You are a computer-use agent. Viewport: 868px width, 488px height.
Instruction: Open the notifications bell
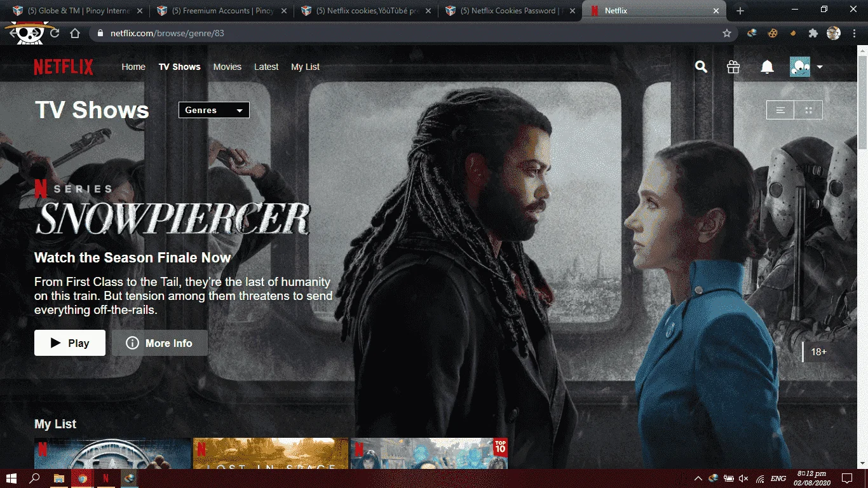(x=767, y=67)
